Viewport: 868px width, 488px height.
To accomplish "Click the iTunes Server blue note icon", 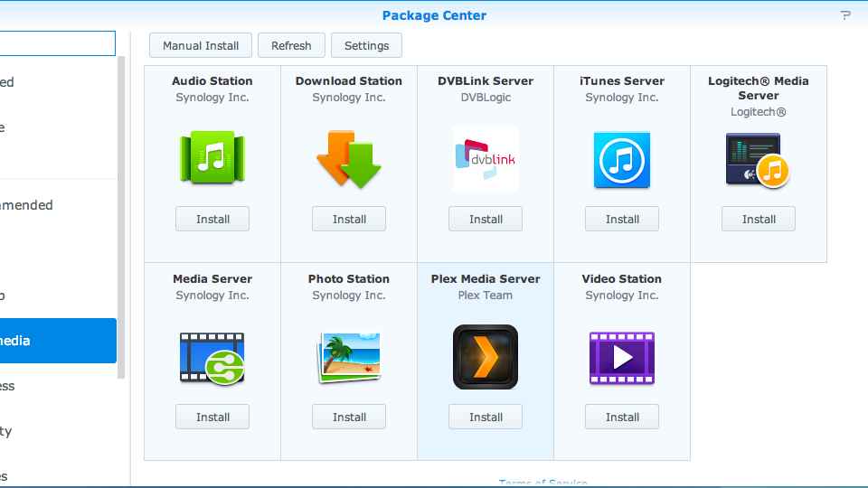I will [622, 160].
